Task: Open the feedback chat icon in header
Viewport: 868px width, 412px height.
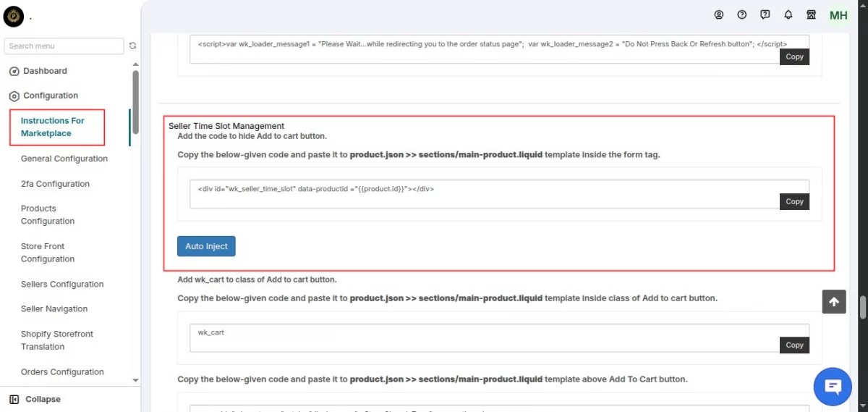Action: click(x=765, y=14)
